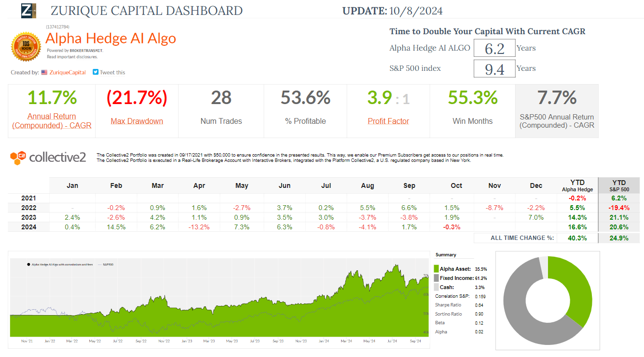Open Annual Return (Compounded) - CAGR link
644x357 pixels.
[52, 121]
